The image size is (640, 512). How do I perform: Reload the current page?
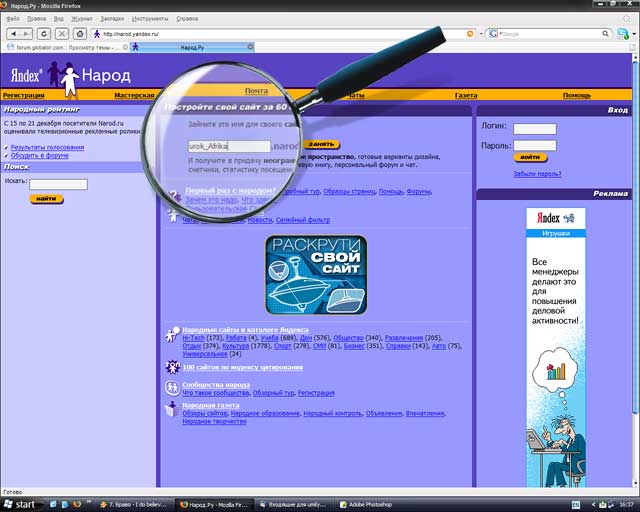(44, 34)
